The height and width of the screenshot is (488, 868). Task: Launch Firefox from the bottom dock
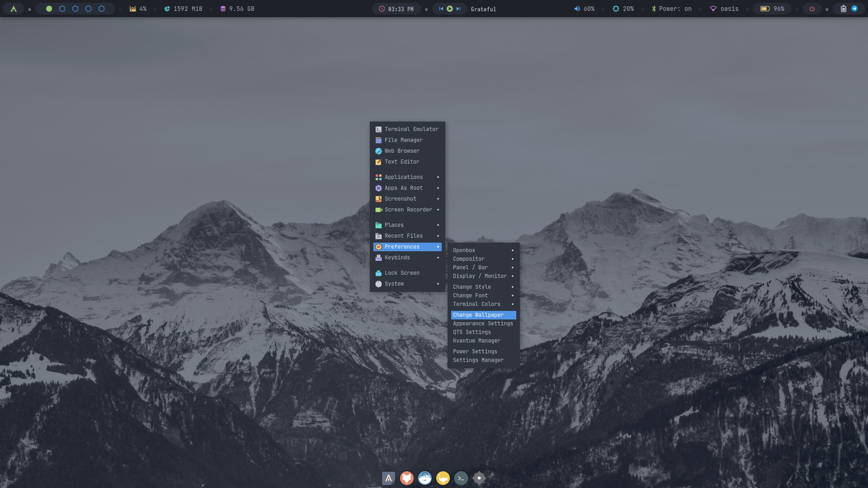pos(406,478)
